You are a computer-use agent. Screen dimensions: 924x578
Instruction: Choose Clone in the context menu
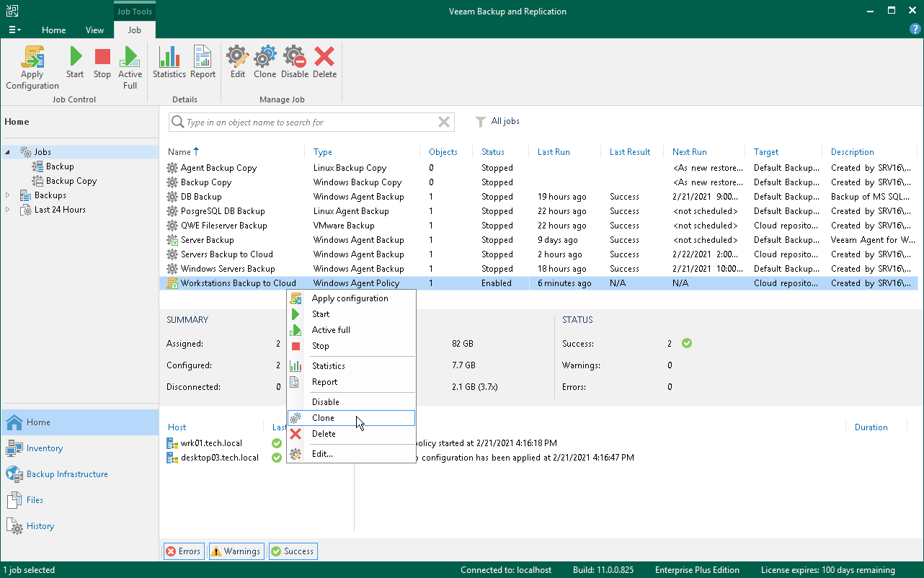click(323, 418)
